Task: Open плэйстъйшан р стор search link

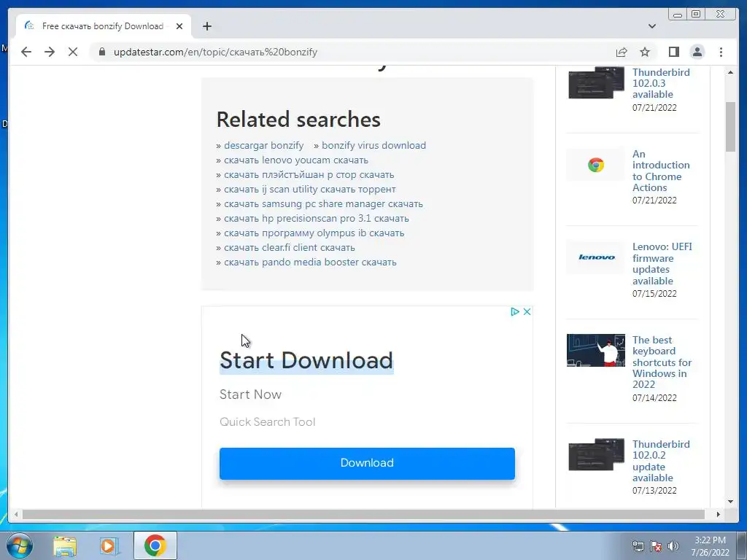Action: point(309,175)
